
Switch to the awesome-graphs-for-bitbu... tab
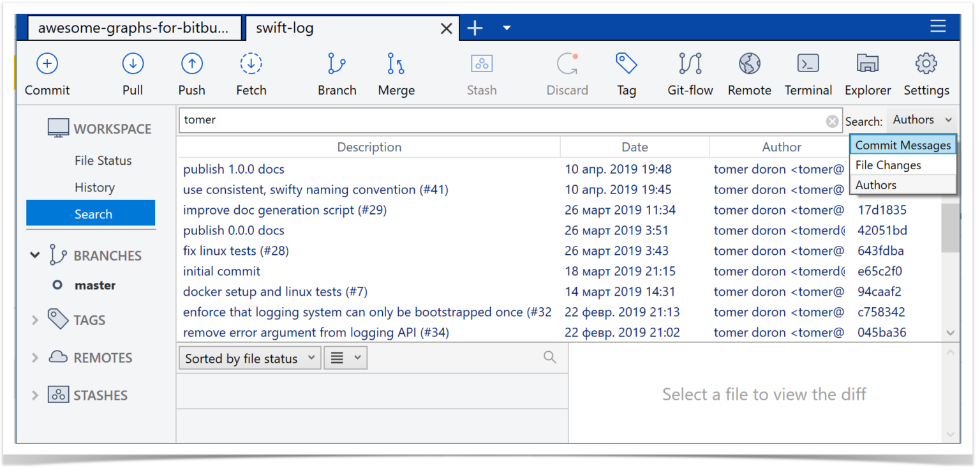pos(134,27)
